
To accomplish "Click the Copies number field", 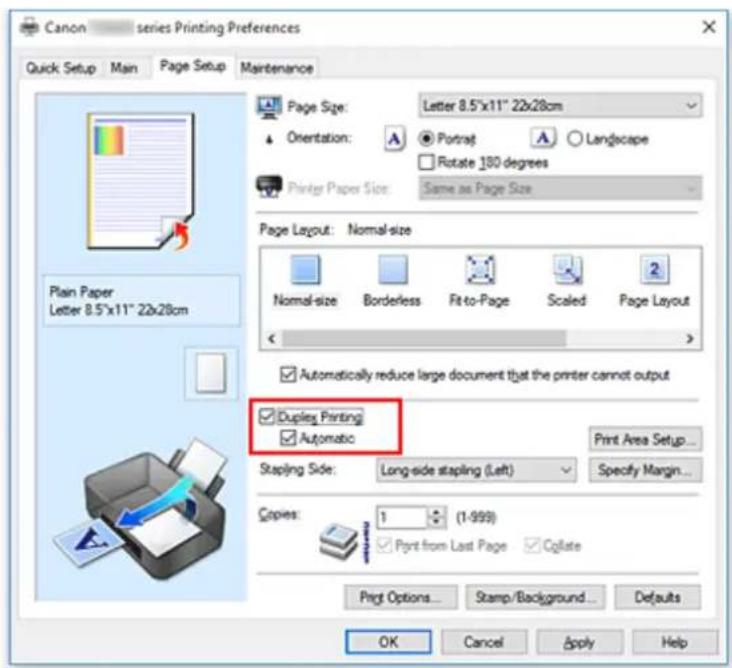I will pyautogui.click(x=403, y=518).
